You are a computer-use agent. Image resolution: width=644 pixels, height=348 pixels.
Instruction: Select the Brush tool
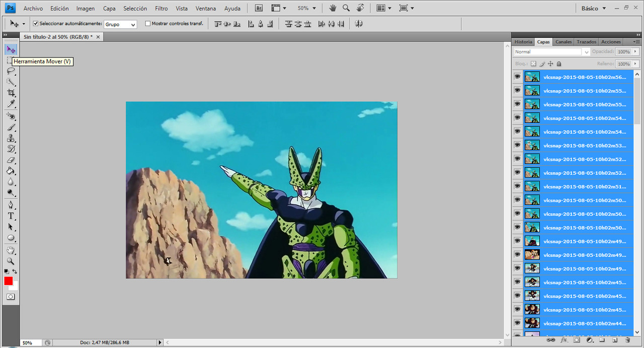[11, 127]
